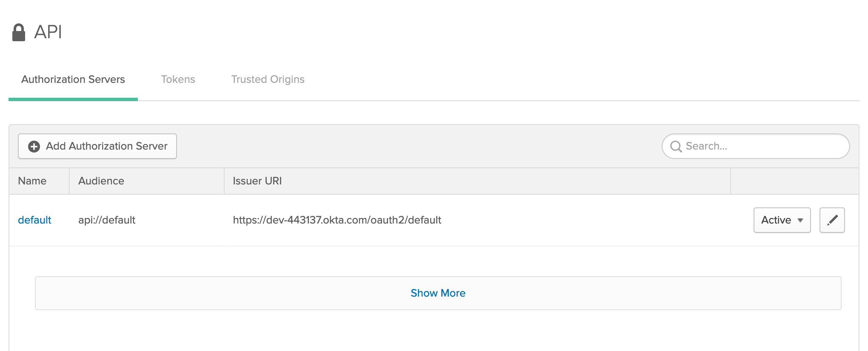Image resolution: width=868 pixels, height=351 pixels.
Task: Select the Authorization Servers tab
Action: pyautogui.click(x=73, y=79)
